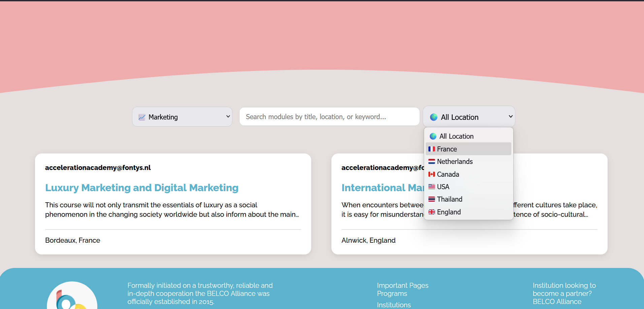Open Luxury Marketing and Digital Marketing module
644x309 pixels.
pos(141,188)
